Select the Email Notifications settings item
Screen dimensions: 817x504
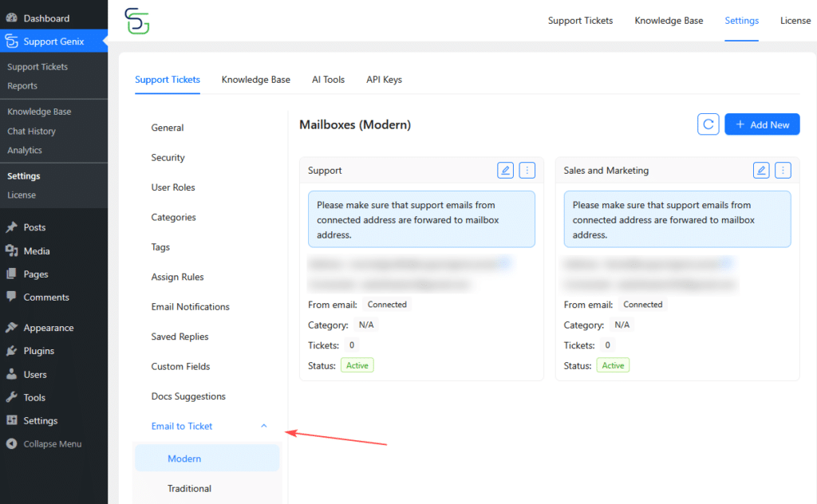(x=190, y=306)
